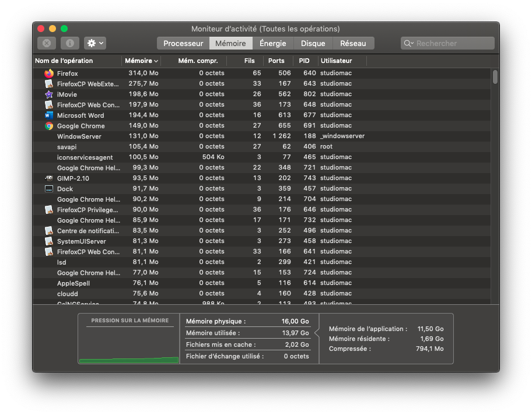Sort by Mém. compr. column header

click(x=194, y=61)
